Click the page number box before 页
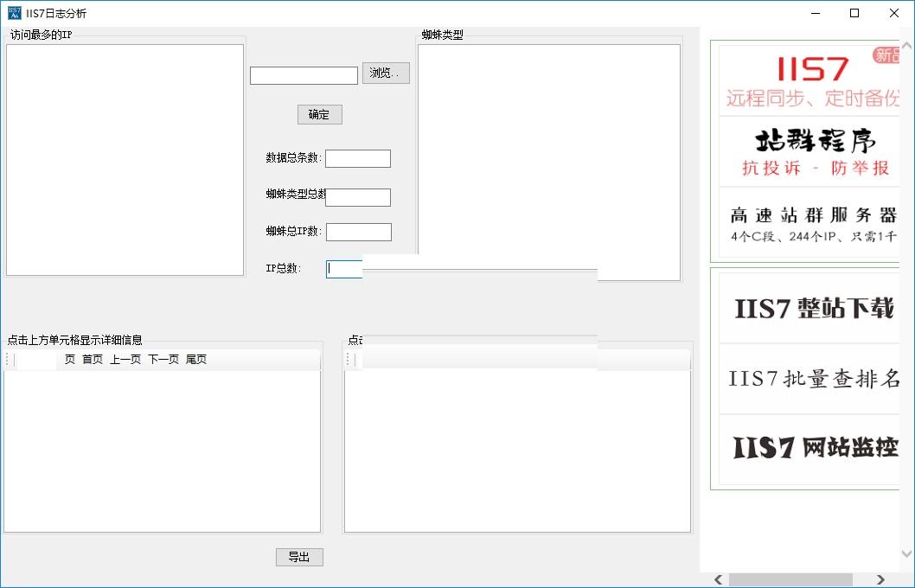915x588 pixels. (36, 360)
